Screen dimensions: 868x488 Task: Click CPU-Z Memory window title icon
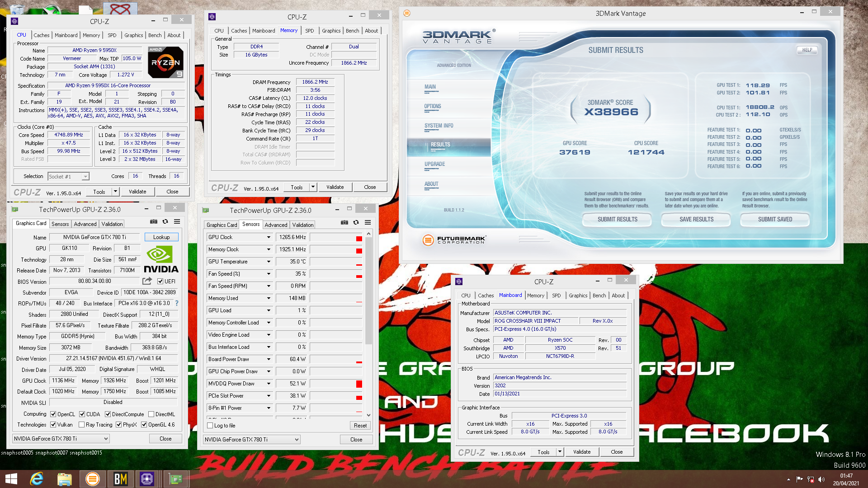[212, 17]
